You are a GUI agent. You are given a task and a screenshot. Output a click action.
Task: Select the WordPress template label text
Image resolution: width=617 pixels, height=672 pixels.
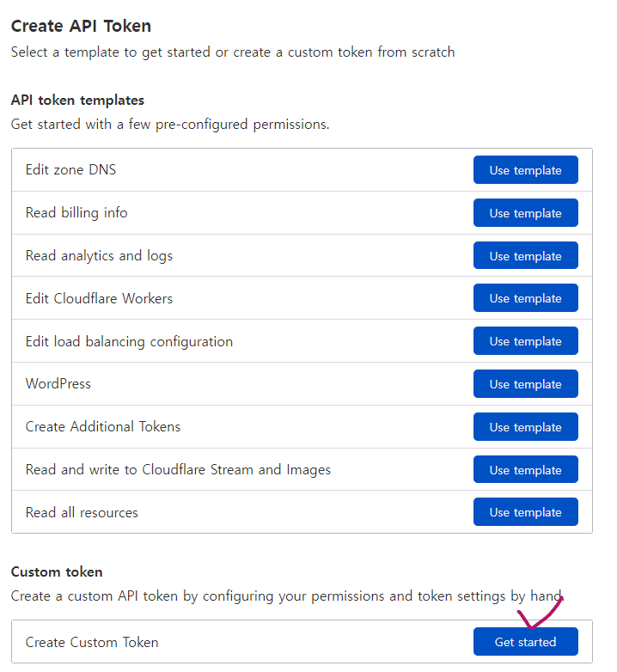click(x=58, y=384)
